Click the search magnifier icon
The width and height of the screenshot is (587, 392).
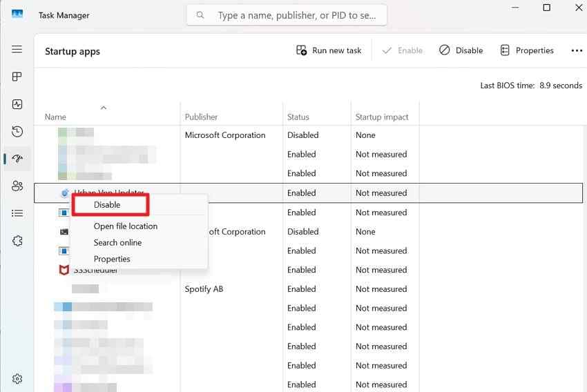(x=200, y=15)
